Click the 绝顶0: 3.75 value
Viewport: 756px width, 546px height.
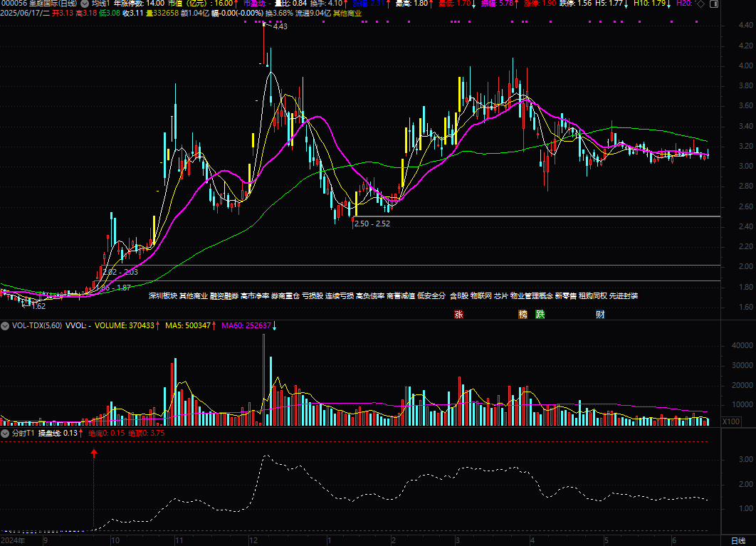(x=147, y=434)
